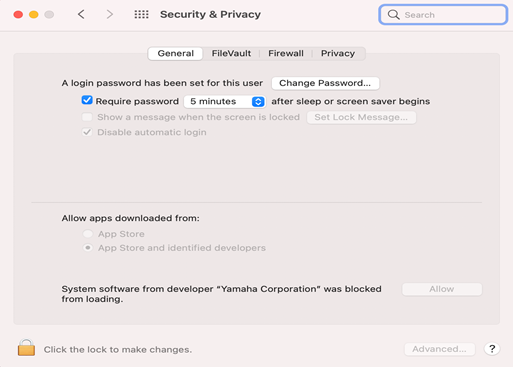Click 'A login password has been set' text
Viewport: 513px width, 367px height.
(162, 83)
